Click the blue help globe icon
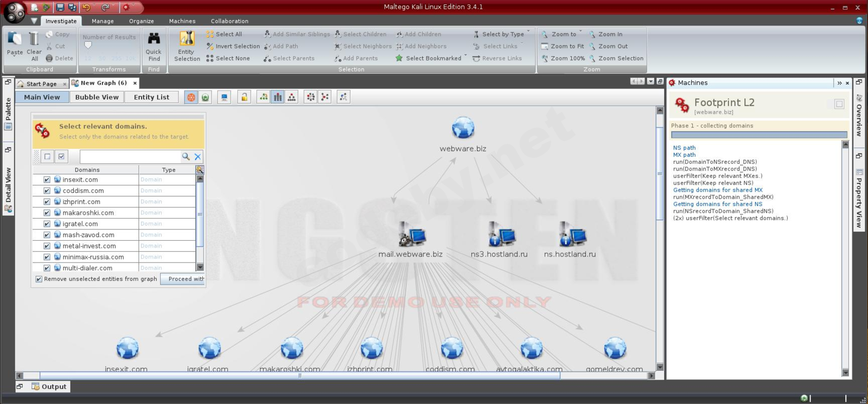 (859, 21)
